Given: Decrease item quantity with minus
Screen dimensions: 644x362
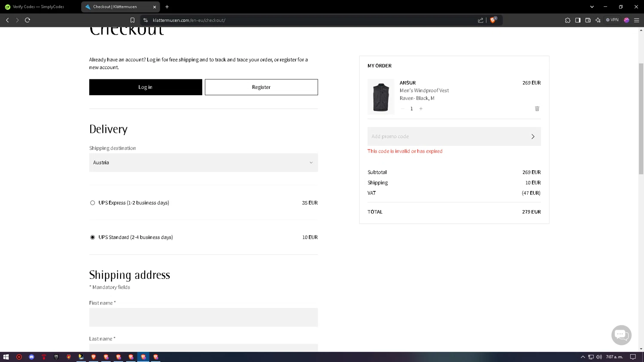Looking at the screenshot, I should point(403,109).
